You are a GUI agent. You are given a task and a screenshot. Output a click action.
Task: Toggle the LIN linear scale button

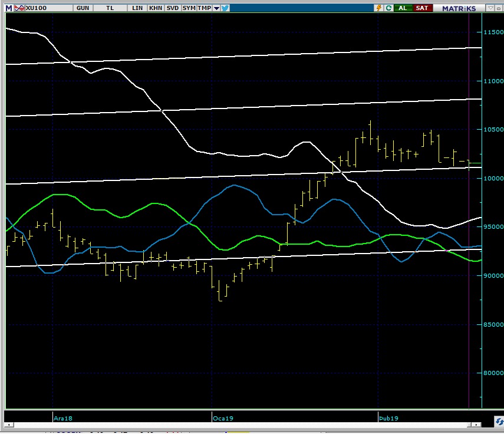(137, 8)
